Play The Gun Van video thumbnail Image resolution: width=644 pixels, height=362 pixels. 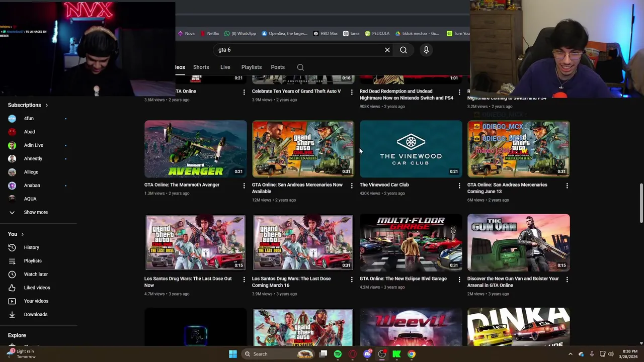tap(518, 243)
